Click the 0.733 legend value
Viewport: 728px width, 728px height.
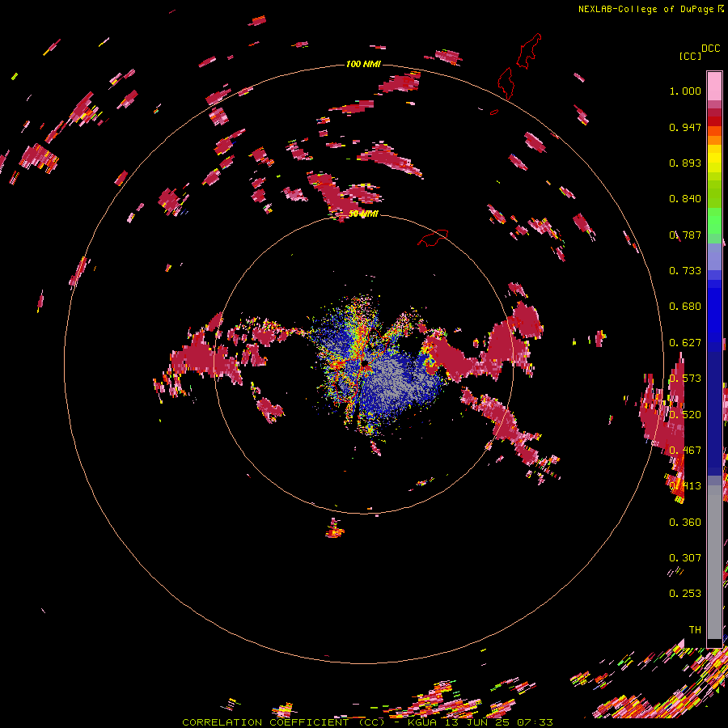(x=685, y=271)
